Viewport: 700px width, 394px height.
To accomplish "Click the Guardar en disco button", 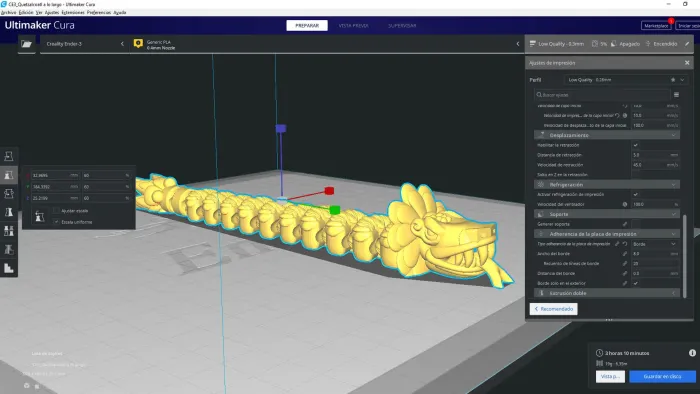I will [662, 377].
